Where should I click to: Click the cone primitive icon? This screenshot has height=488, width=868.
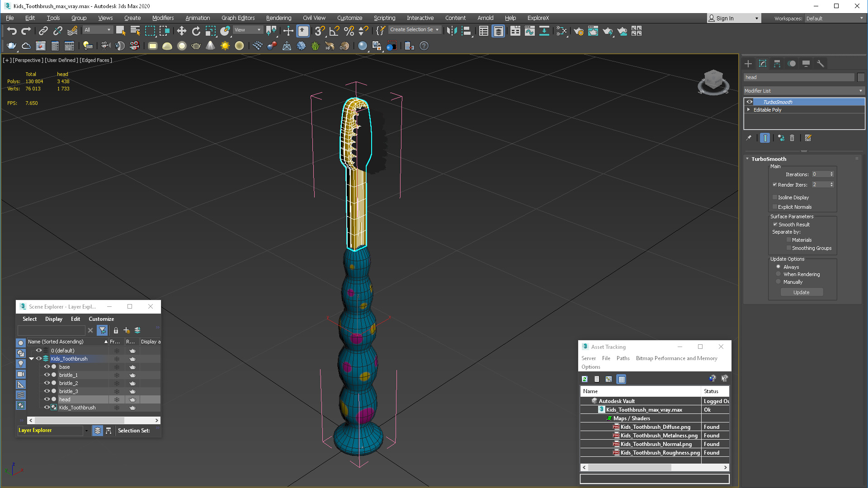pyautogui.click(x=210, y=46)
